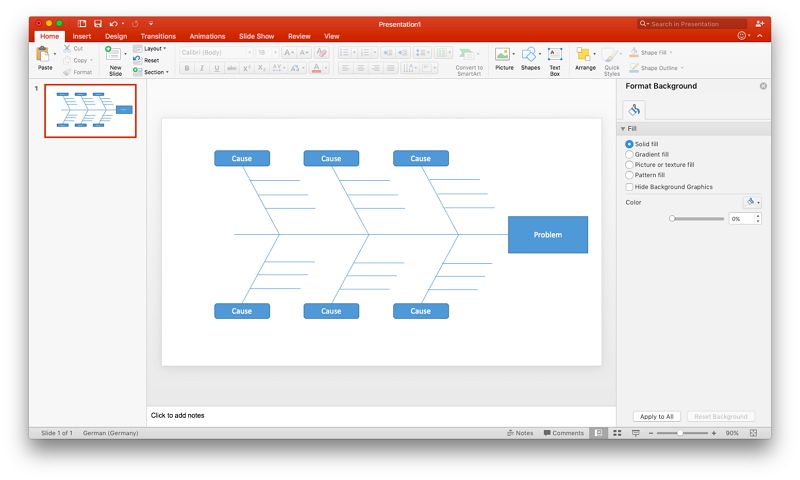The height and width of the screenshot is (480, 800).
Task: Insert a New Slide
Action: pos(115,56)
